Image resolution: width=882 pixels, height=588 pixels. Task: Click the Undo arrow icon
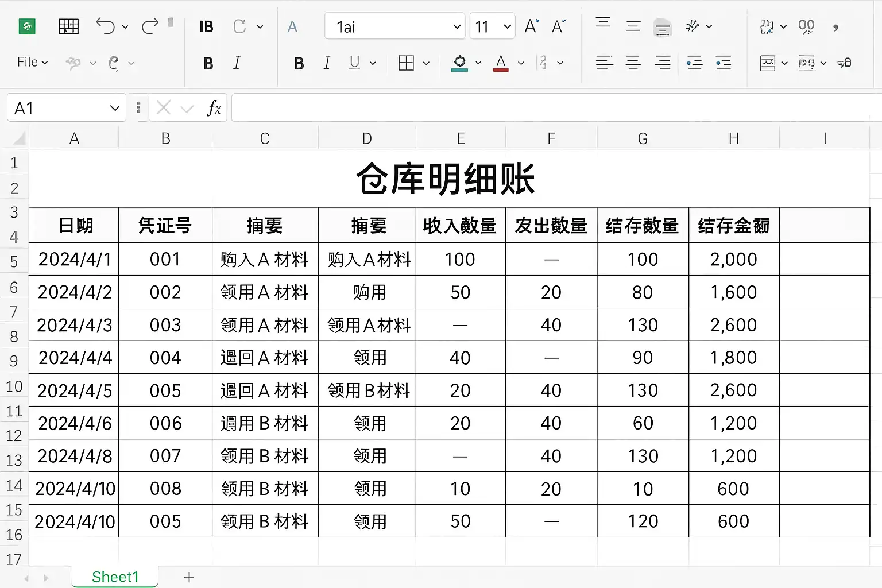click(106, 26)
